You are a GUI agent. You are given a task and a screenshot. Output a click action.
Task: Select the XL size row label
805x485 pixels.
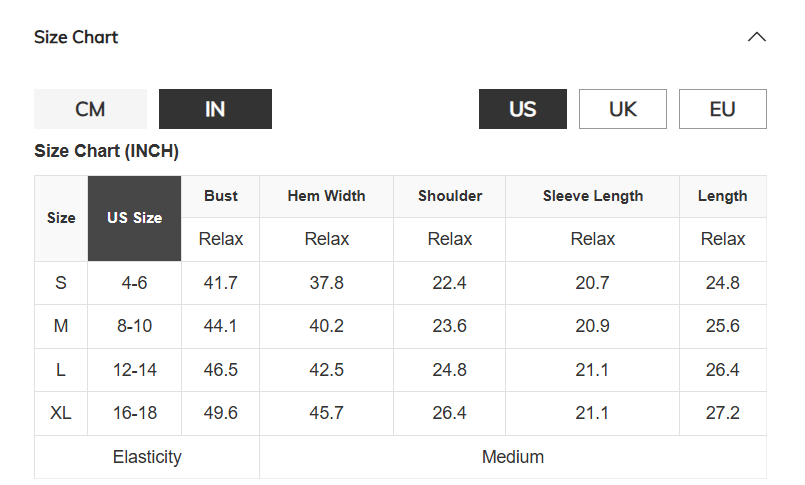pos(61,413)
